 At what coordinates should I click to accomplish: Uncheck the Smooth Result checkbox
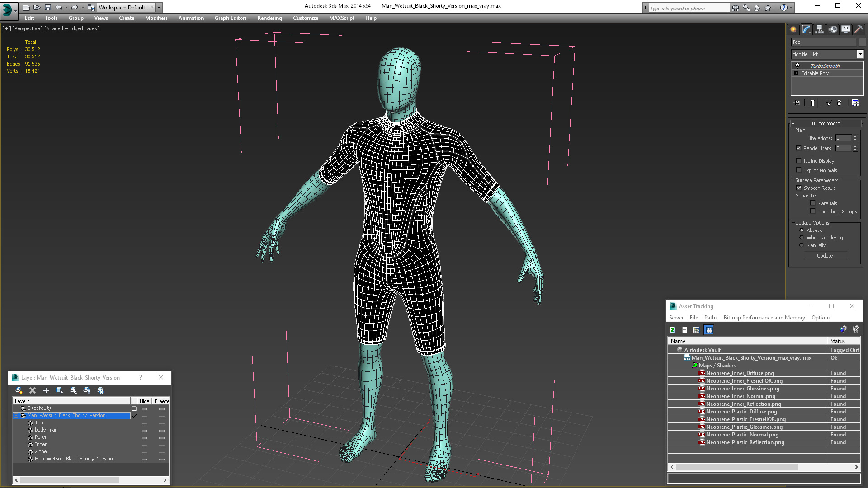tap(799, 188)
